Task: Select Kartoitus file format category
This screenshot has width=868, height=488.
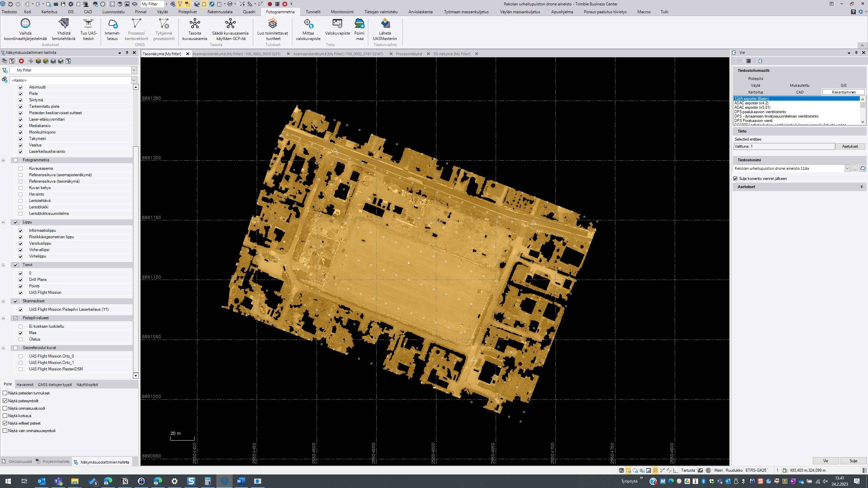Action: (755, 92)
